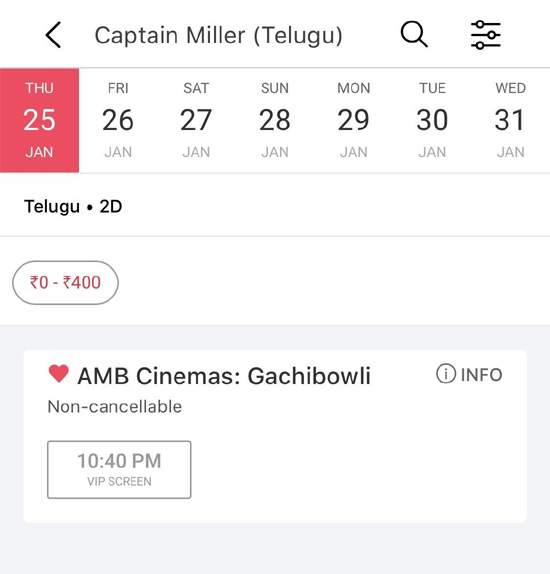Pick Monday 29 Jan showtimes

pyautogui.click(x=354, y=120)
